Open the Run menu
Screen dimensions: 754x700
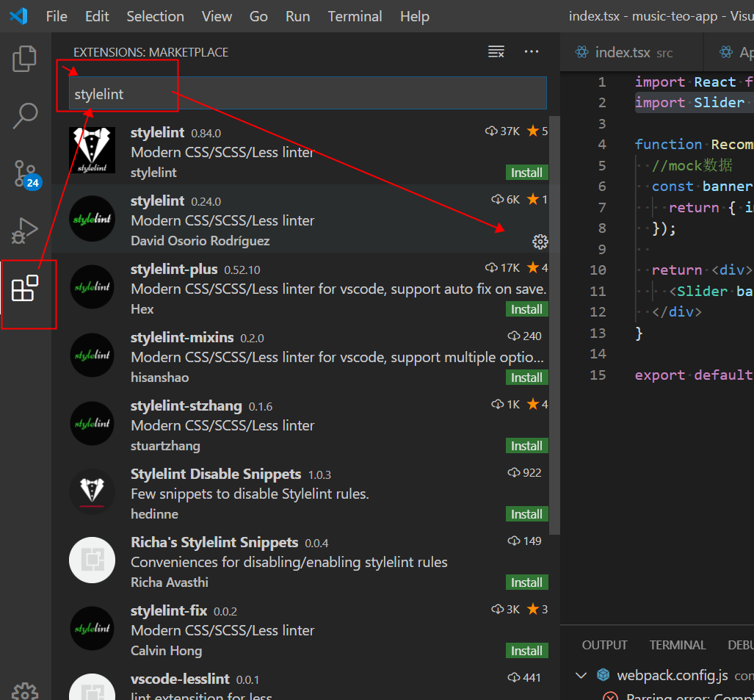pos(297,16)
